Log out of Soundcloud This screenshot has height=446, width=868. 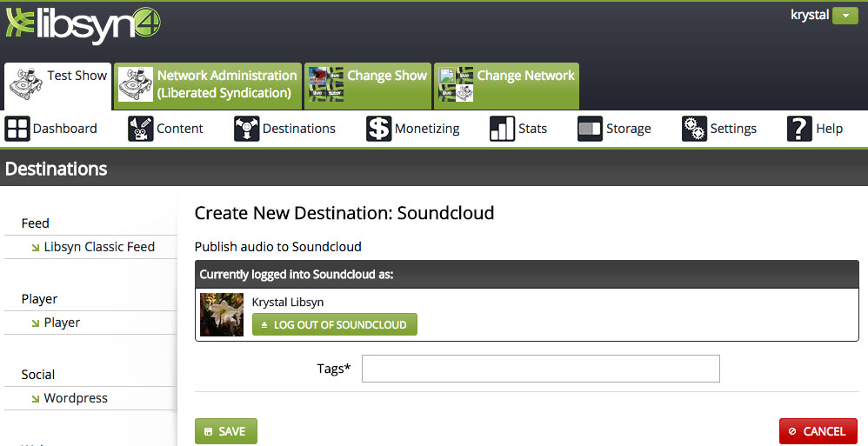[x=334, y=325]
